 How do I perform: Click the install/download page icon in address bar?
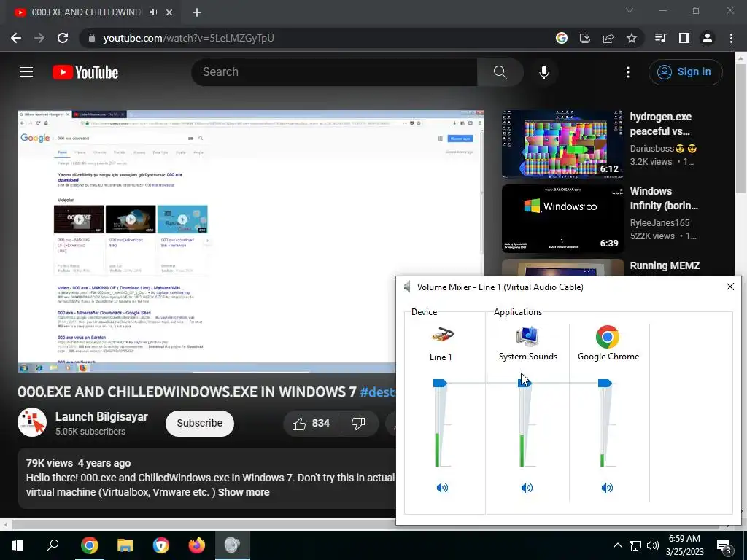[x=585, y=38]
